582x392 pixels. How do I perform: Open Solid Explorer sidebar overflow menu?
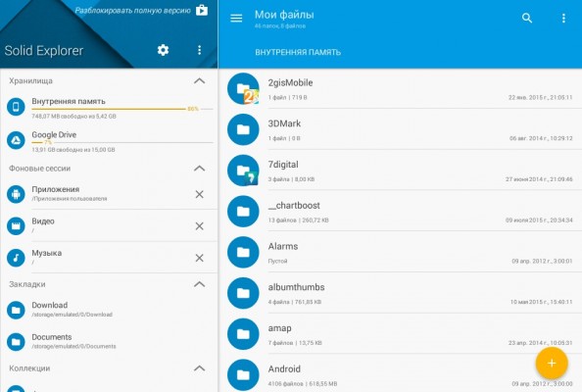tap(199, 50)
